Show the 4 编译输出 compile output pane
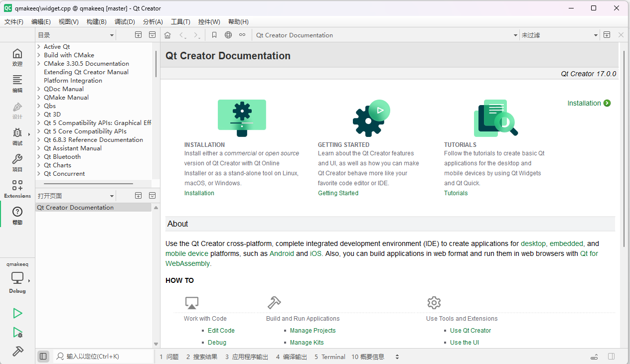630x364 pixels. [x=292, y=357]
